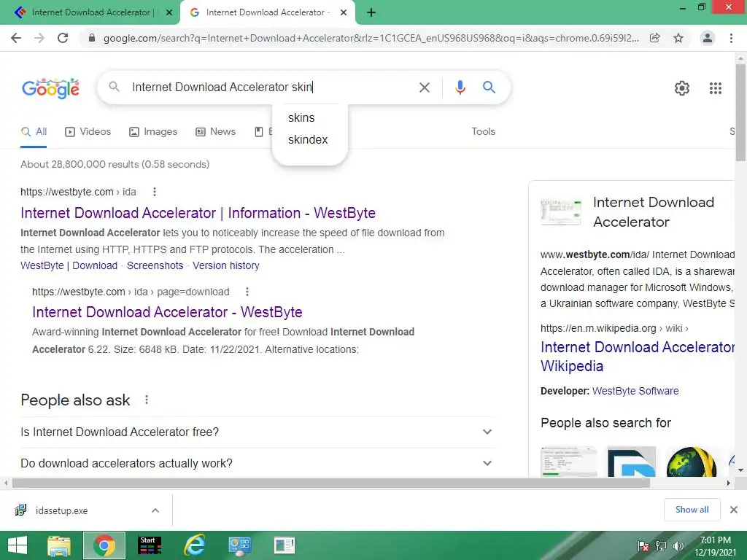Open Google settings gear
747x560 pixels.
point(682,88)
